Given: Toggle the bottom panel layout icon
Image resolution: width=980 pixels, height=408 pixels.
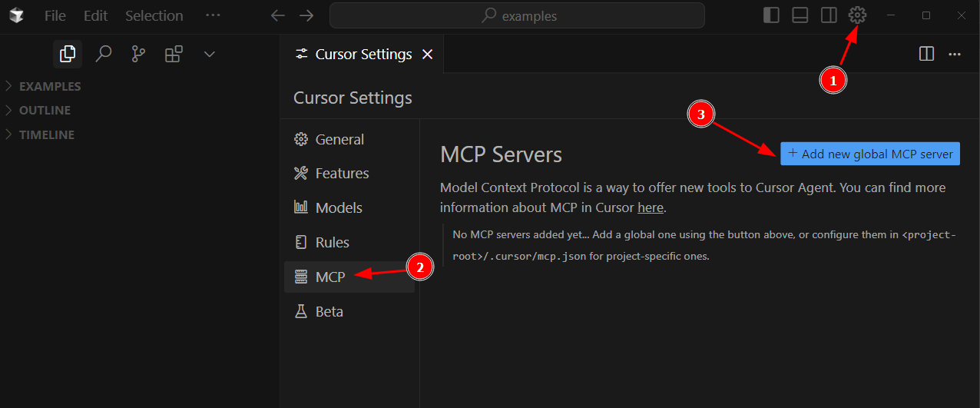Looking at the screenshot, I should [x=800, y=15].
